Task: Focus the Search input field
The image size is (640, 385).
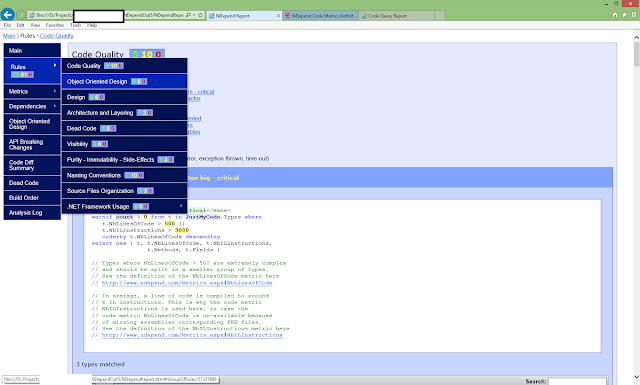Action: (578, 381)
